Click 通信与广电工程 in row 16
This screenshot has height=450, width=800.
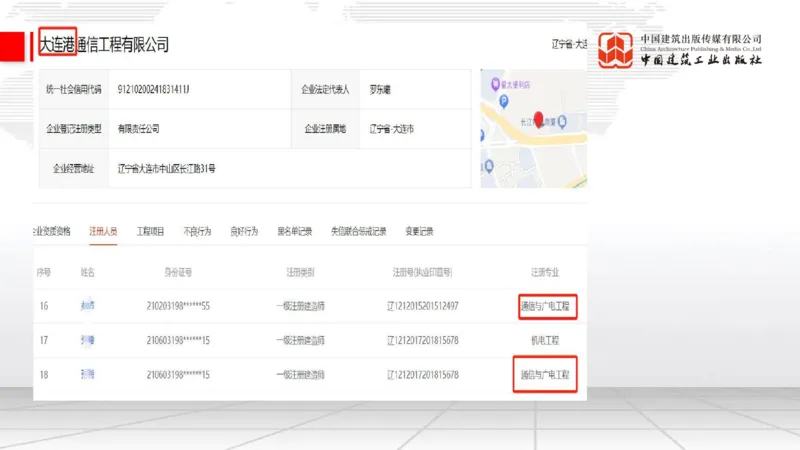click(x=545, y=306)
